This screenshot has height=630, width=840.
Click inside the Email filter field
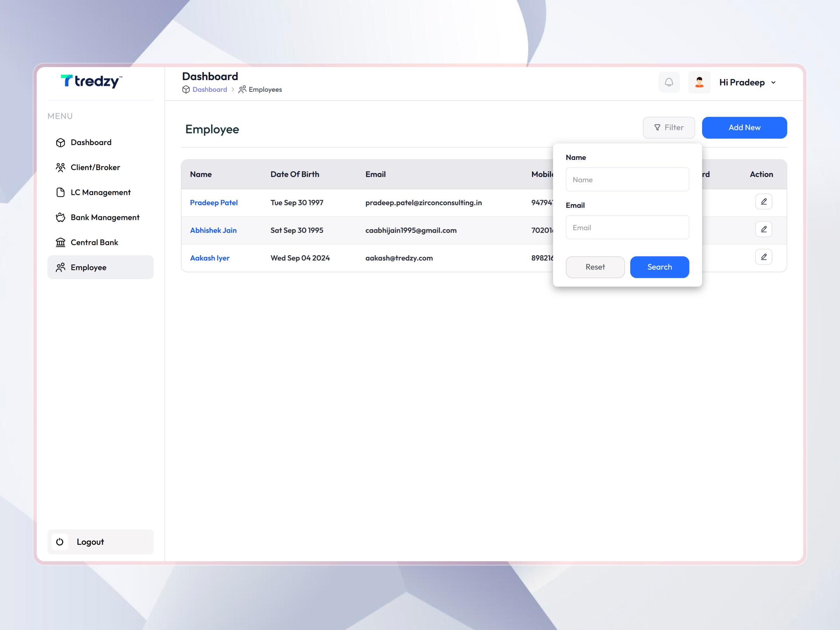click(627, 227)
